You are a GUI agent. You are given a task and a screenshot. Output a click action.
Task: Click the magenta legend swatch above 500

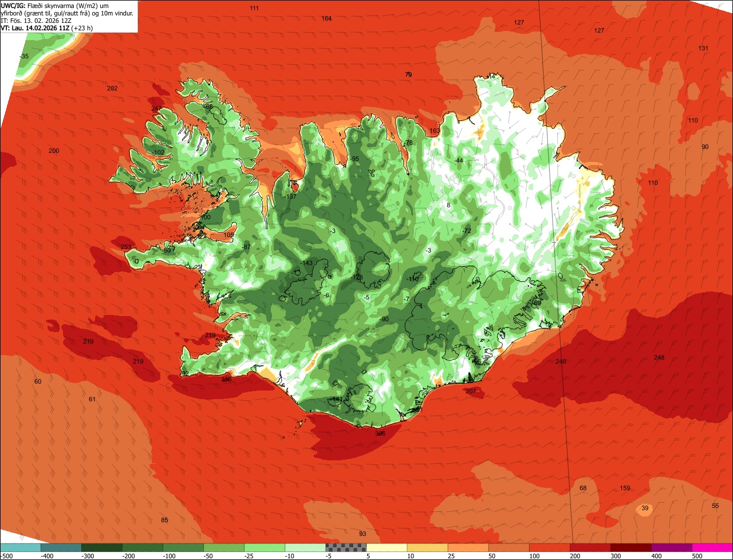(x=712, y=547)
